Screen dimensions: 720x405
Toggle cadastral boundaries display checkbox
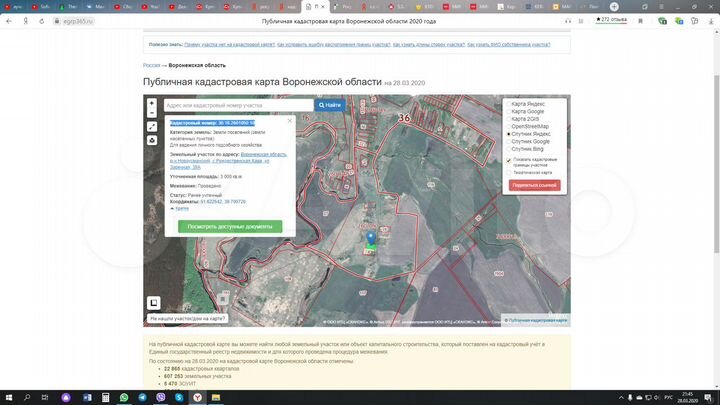tap(509, 160)
